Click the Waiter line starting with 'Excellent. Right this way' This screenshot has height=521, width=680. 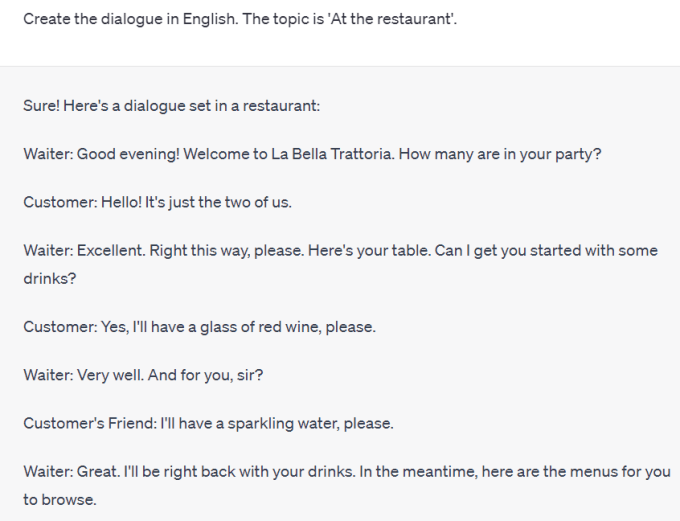click(340, 264)
